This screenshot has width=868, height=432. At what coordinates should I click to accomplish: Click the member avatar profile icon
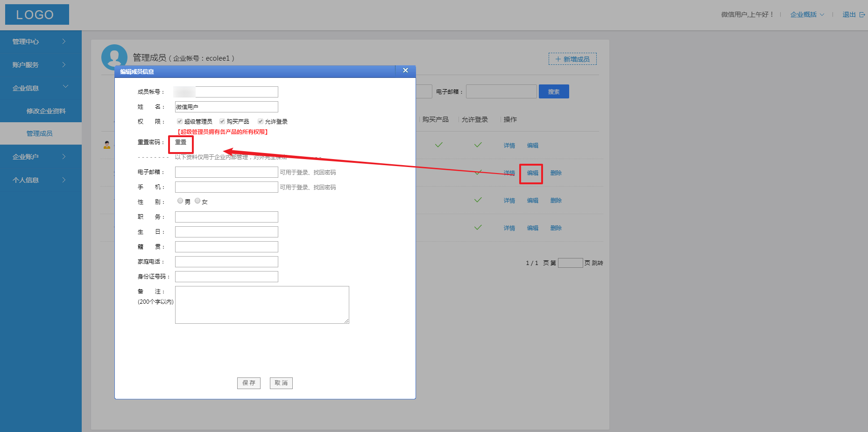point(114,56)
